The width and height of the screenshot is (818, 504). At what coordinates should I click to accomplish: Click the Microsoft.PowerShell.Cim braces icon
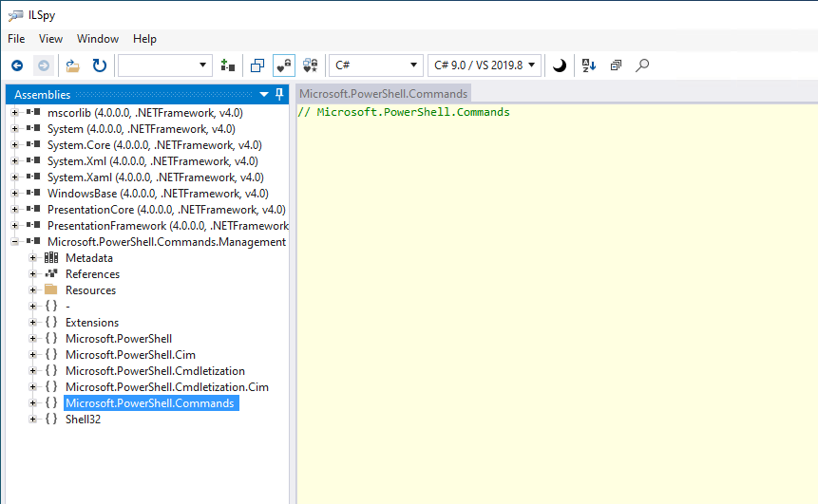(x=51, y=354)
